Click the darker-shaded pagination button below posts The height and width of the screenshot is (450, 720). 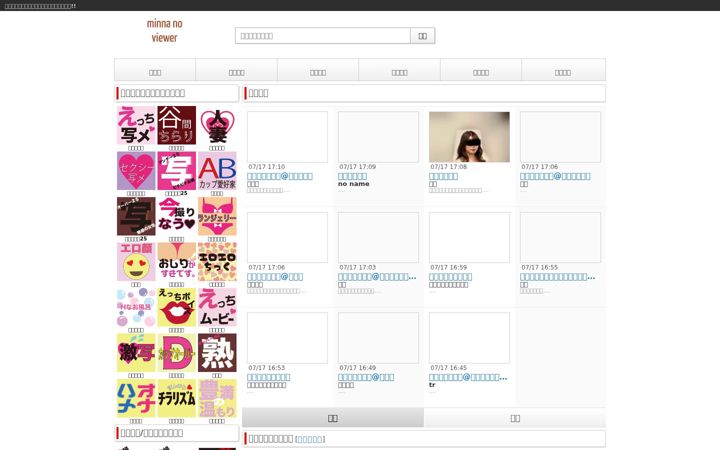[x=333, y=418]
